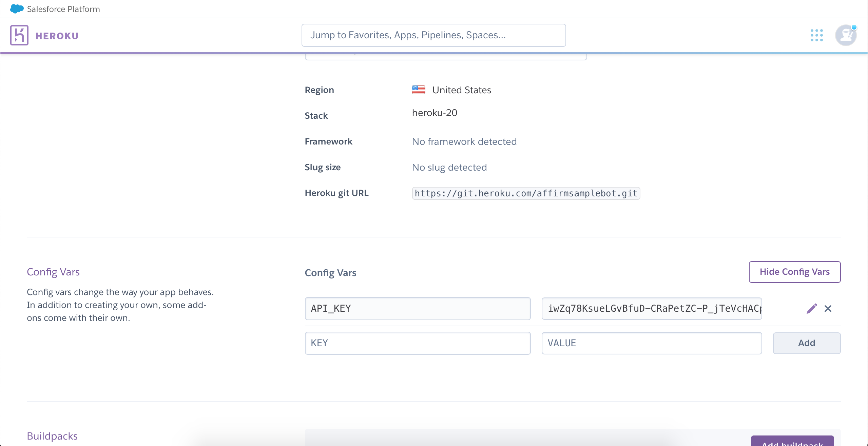
Task: Click the new VALUE input field
Action: (652, 343)
